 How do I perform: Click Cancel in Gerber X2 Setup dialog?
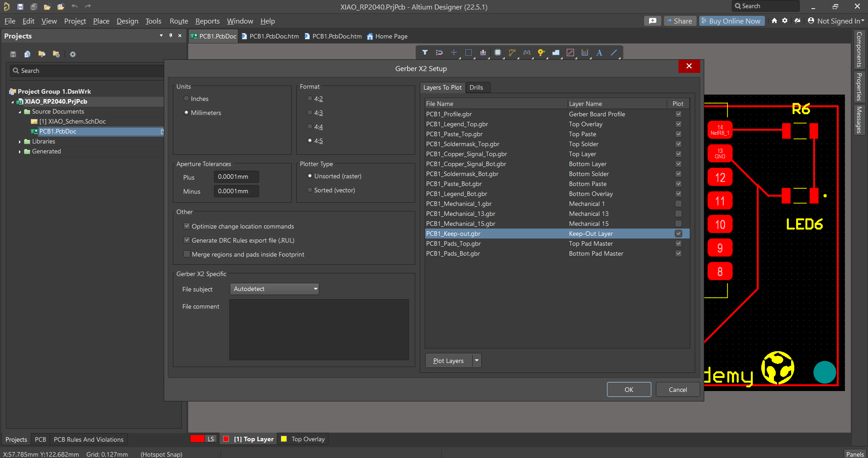click(x=678, y=390)
